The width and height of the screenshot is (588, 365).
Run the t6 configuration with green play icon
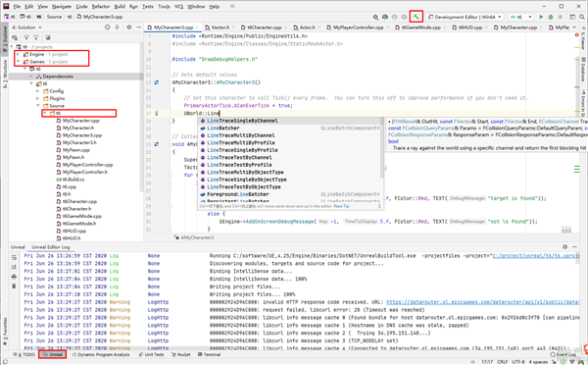click(541, 17)
